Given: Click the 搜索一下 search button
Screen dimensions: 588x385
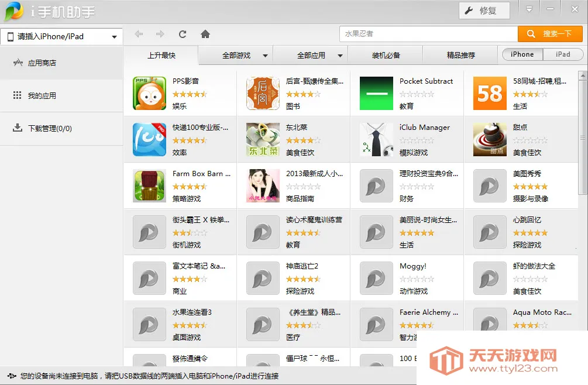Looking at the screenshot, I should point(550,34).
